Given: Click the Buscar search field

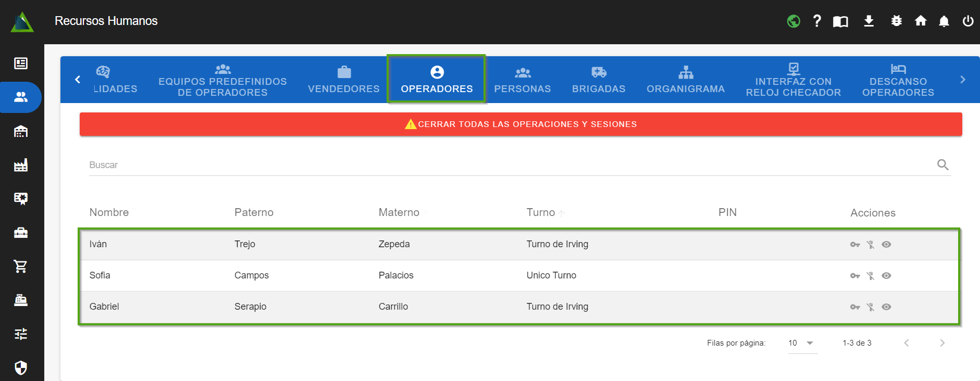Looking at the screenshot, I should tap(511, 165).
